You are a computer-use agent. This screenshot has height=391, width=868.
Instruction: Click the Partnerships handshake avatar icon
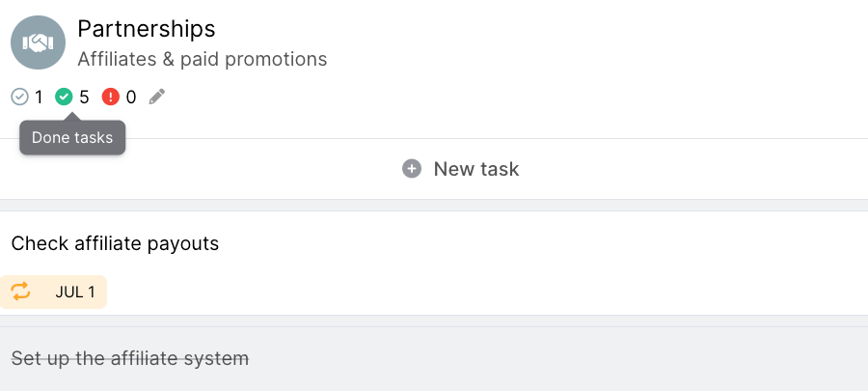coord(39,42)
